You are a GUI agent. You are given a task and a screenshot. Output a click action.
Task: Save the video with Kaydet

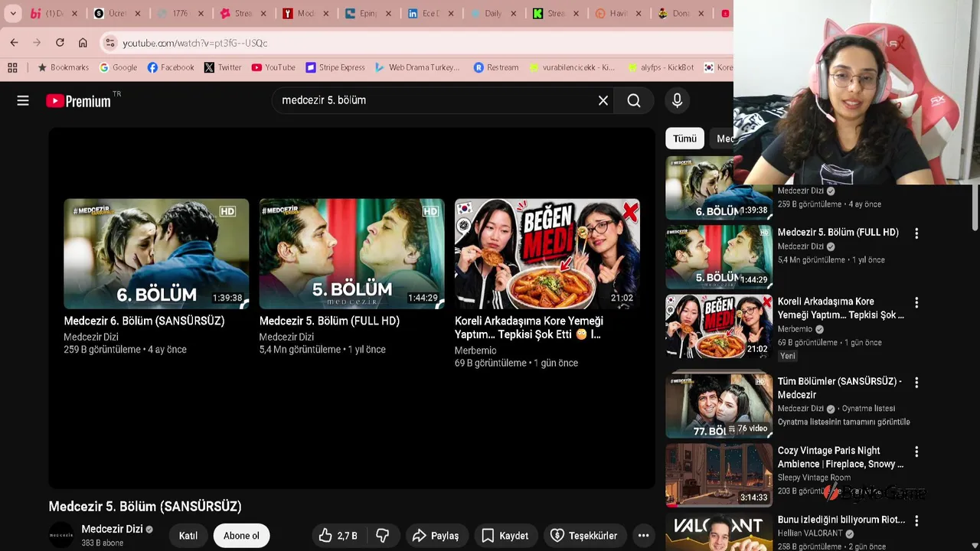tap(505, 536)
